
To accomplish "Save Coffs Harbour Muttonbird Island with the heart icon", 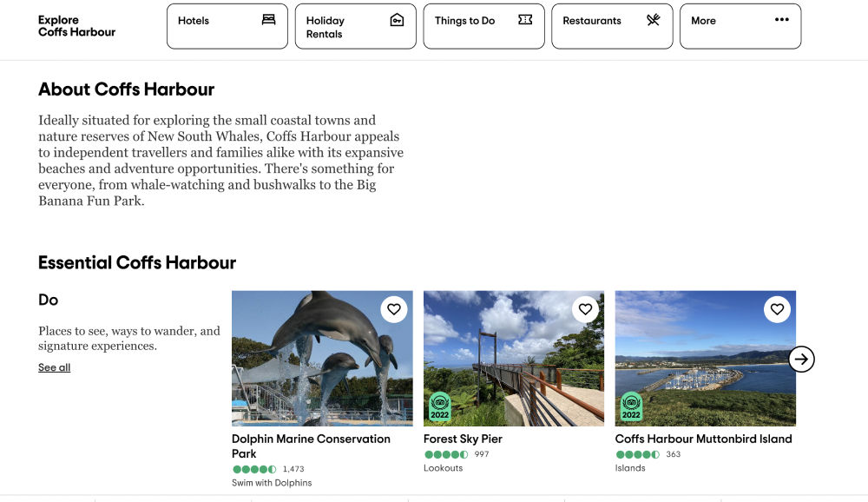I will (x=777, y=309).
